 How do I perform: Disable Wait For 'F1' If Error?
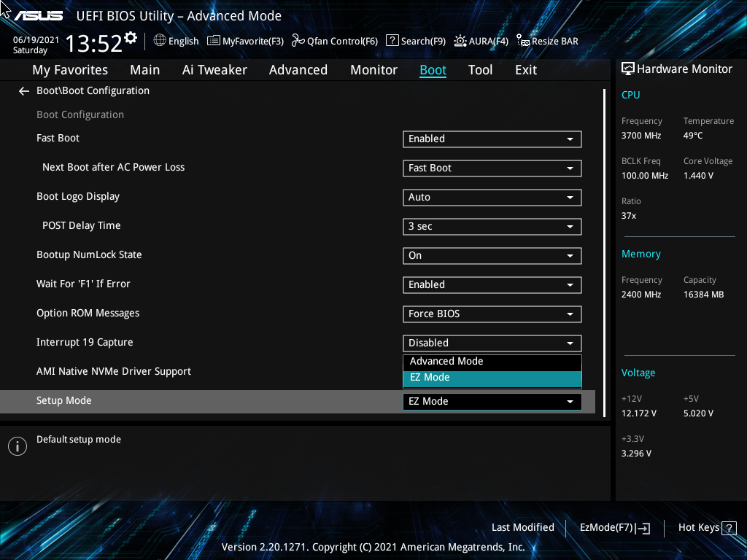492,284
